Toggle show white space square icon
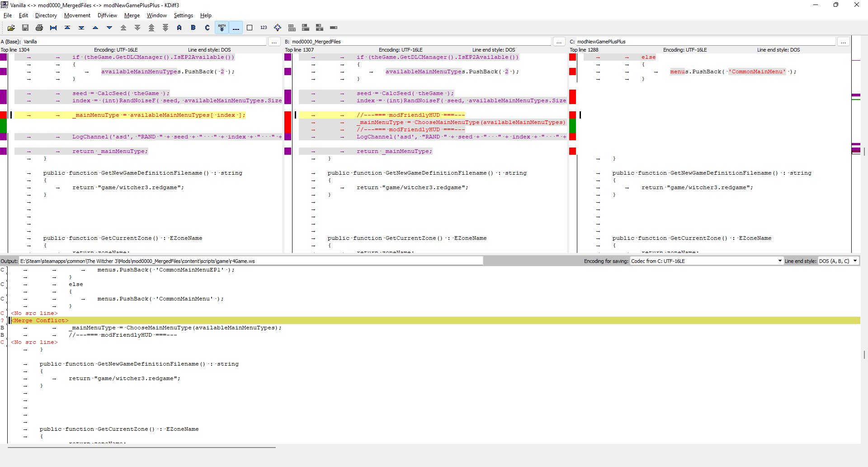Screen dimensions: 868x467 click(x=250, y=28)
